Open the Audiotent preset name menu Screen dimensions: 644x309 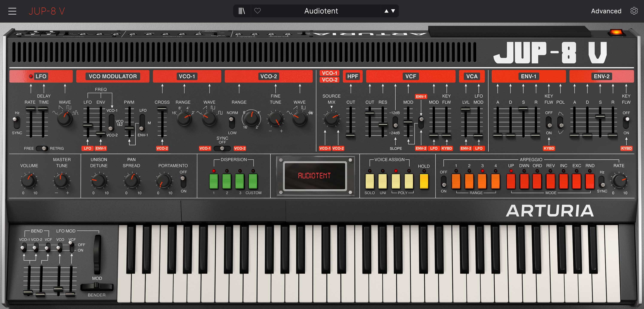click(321, 11)
